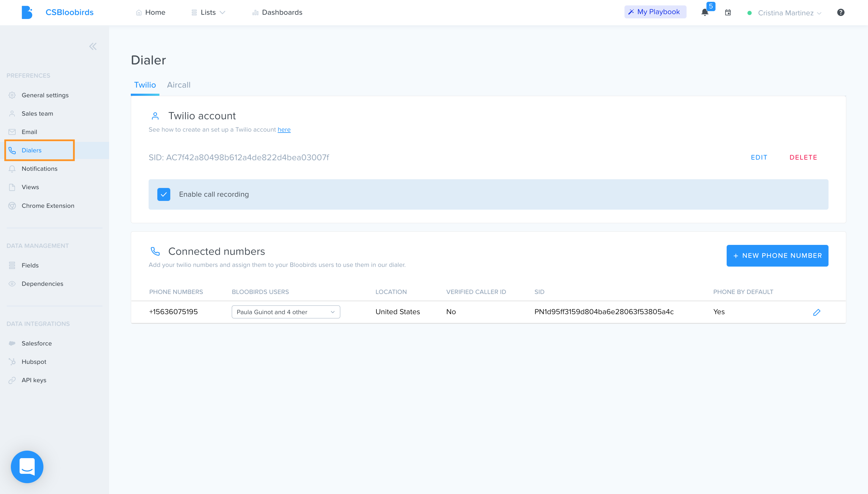Click the API keys link icon
Screen dimensions: 868x494
(12, 380)
